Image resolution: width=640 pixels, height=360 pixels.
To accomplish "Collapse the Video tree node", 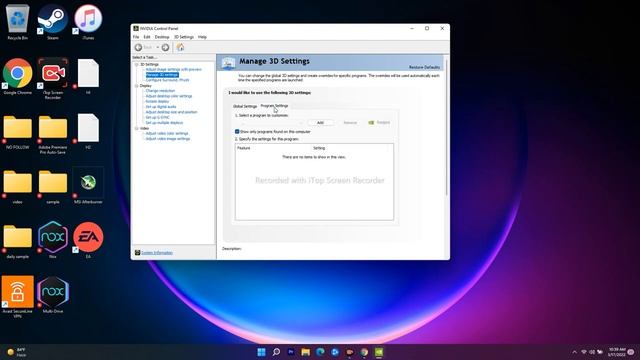I will coord(137,128).
